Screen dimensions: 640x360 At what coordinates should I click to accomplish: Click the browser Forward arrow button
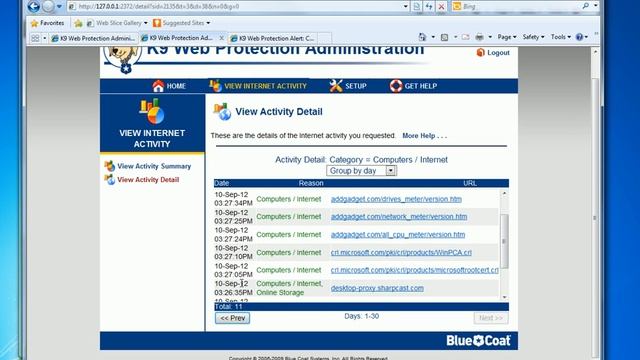click(x=48, y=6)
